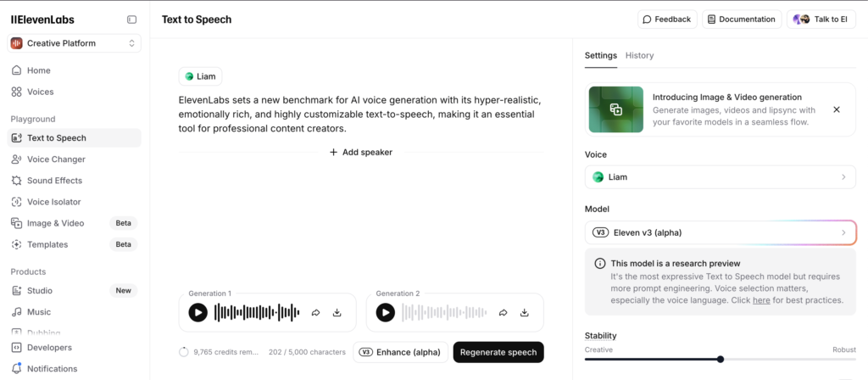868x380 pixels.
Task: Download Generation 2 audio
Action: click(x=524, y=312)
